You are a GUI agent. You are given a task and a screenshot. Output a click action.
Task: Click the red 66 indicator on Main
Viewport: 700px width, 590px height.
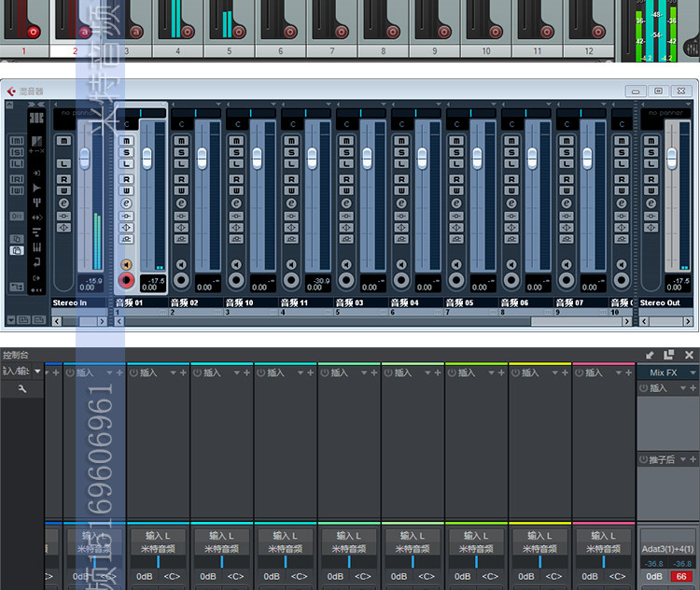click(x=681, y=577)
